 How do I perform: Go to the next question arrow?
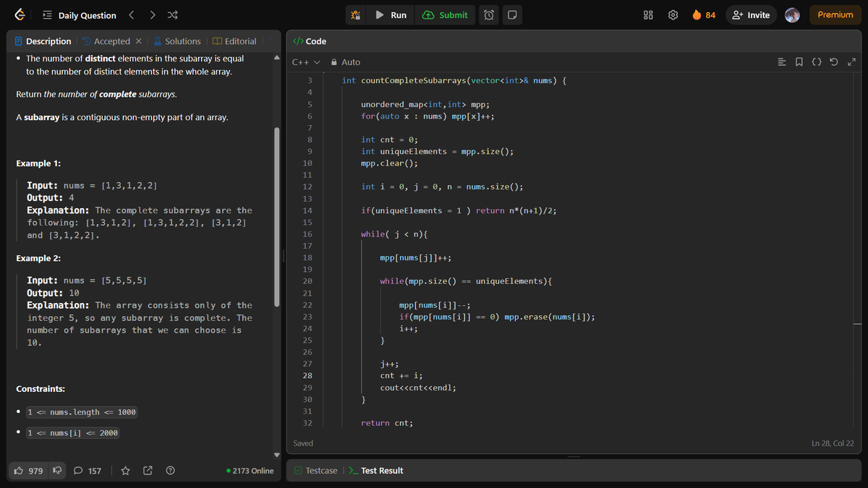point(152,15)
